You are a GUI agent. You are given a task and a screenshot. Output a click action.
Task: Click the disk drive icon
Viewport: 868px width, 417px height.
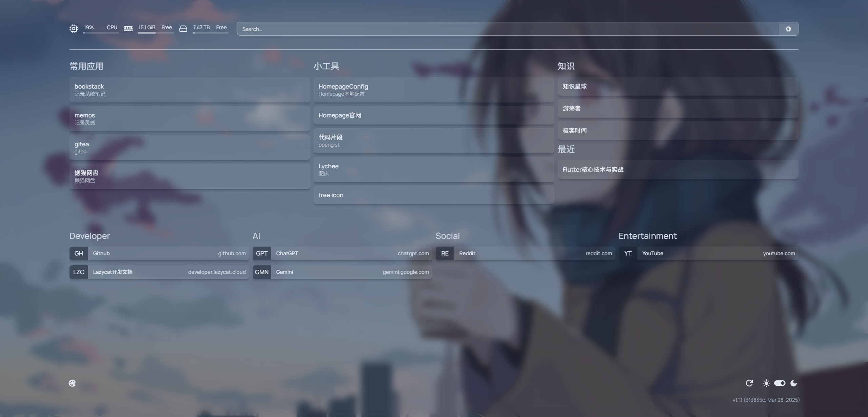click(183, 29)
